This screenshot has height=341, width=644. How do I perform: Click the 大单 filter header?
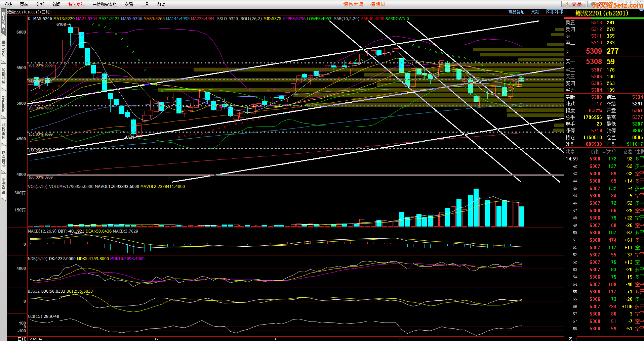point(610,151)
